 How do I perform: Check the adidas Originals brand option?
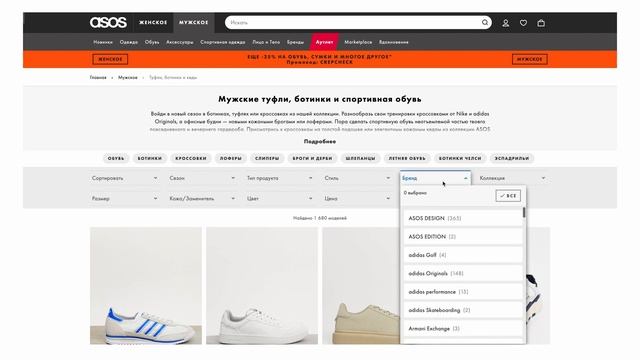coord(463,273)
